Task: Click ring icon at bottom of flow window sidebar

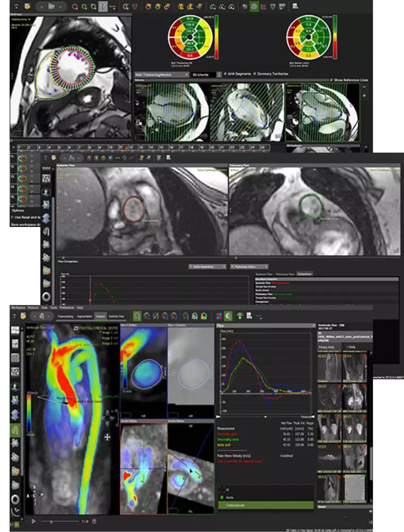Action: pyautogui.click(x=46, y=296)
